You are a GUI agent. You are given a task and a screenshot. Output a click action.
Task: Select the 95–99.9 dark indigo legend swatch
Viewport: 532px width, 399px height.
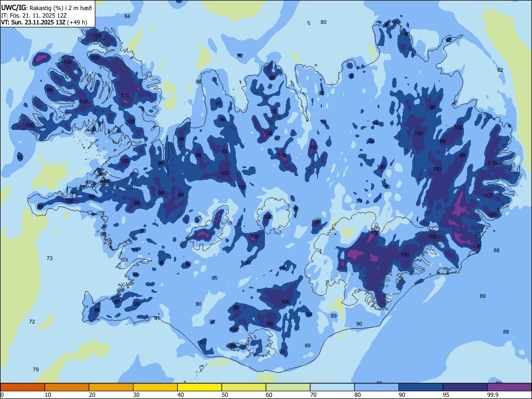click(465, 387)
